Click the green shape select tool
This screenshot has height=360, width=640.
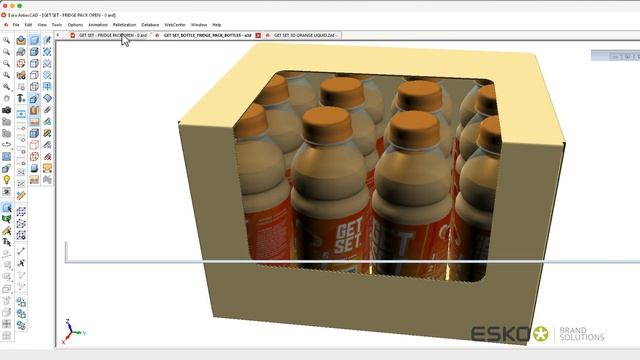point(7,219)
